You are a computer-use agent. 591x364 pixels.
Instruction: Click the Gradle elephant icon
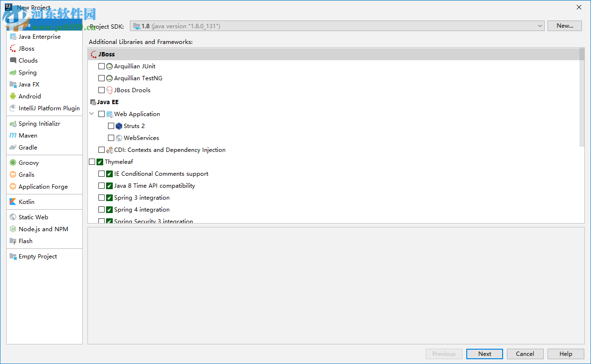[13, 148]
